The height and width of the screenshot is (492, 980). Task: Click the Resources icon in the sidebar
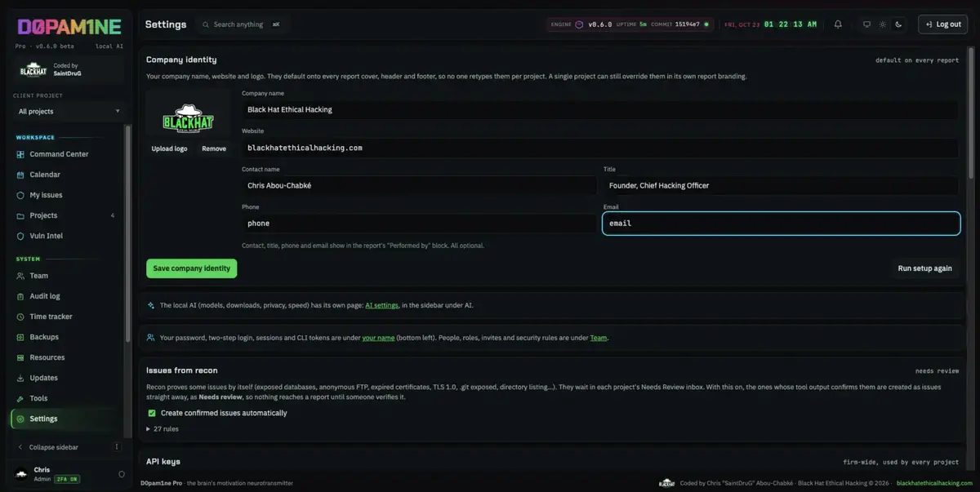[x=21, y=357]
